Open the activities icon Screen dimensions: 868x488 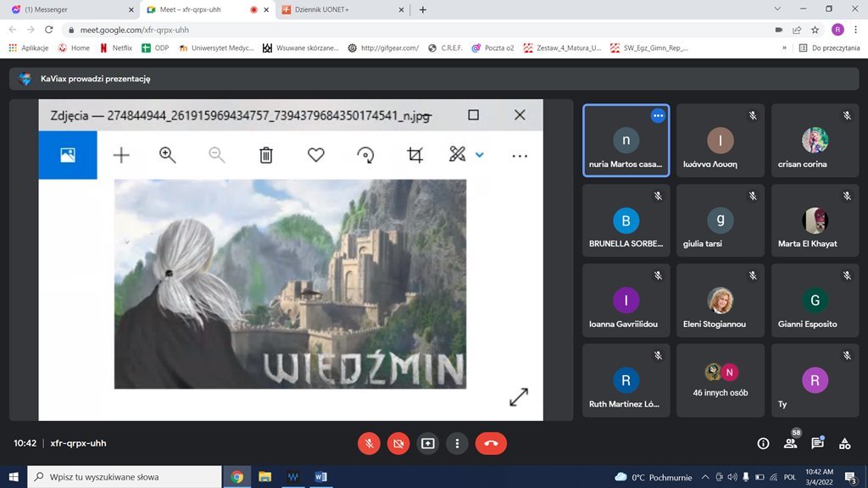[845, 443]
